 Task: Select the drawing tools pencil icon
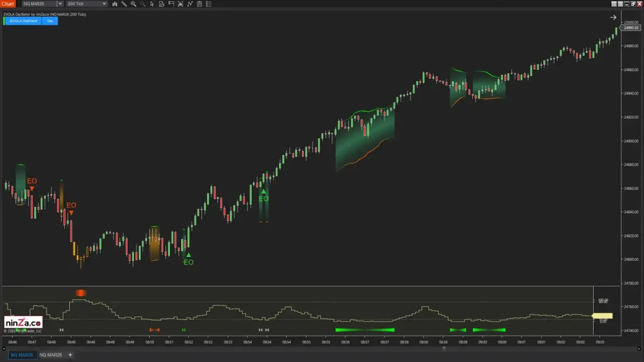124,4
